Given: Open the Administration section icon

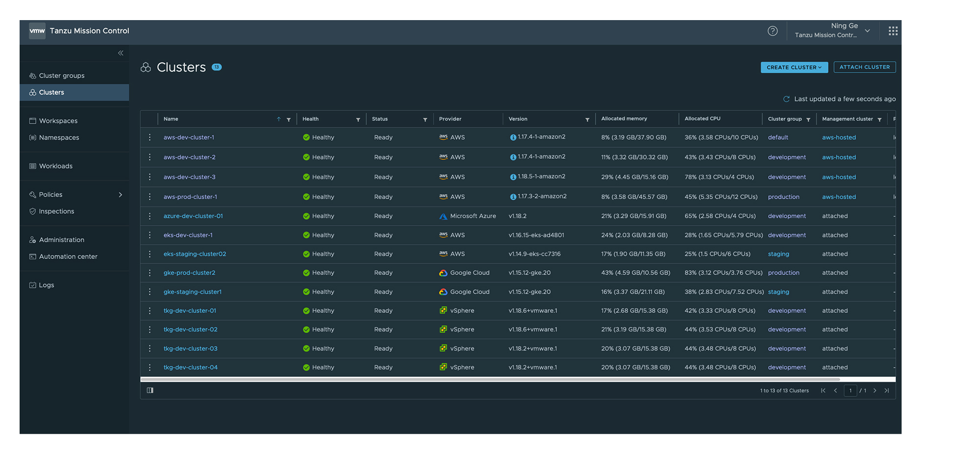Looking at the screenshot, I should point(32,239).
